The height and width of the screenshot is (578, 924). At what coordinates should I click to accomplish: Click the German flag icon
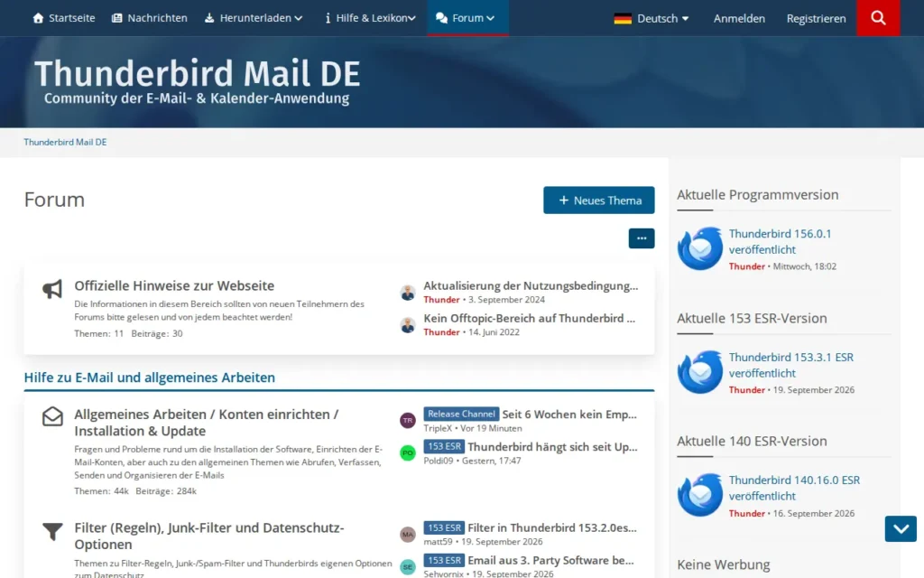(623, 18)
